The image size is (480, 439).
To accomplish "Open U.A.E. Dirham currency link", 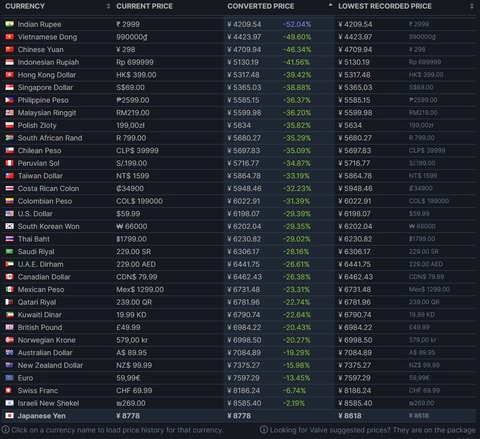I will [x=40, y=264].
